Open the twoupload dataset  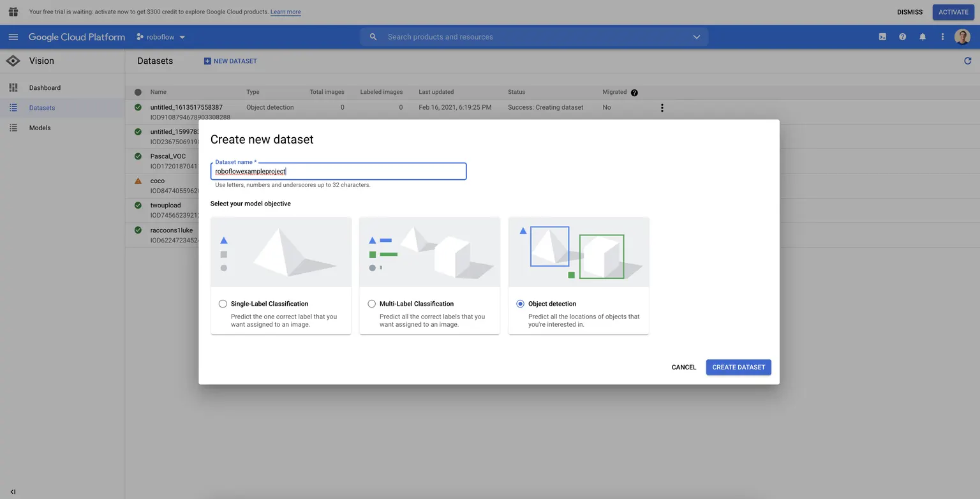pyautogui.click(x=165, y=205)
